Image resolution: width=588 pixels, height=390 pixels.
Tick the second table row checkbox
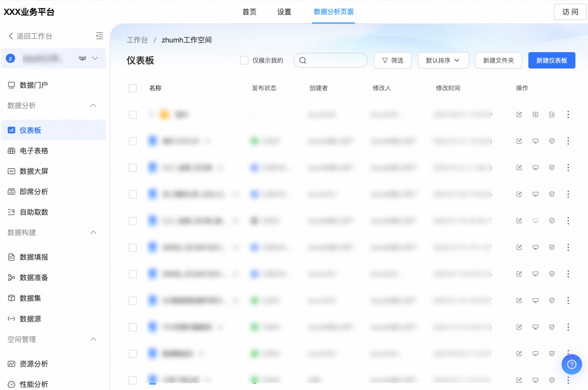[x=133, y=141]
